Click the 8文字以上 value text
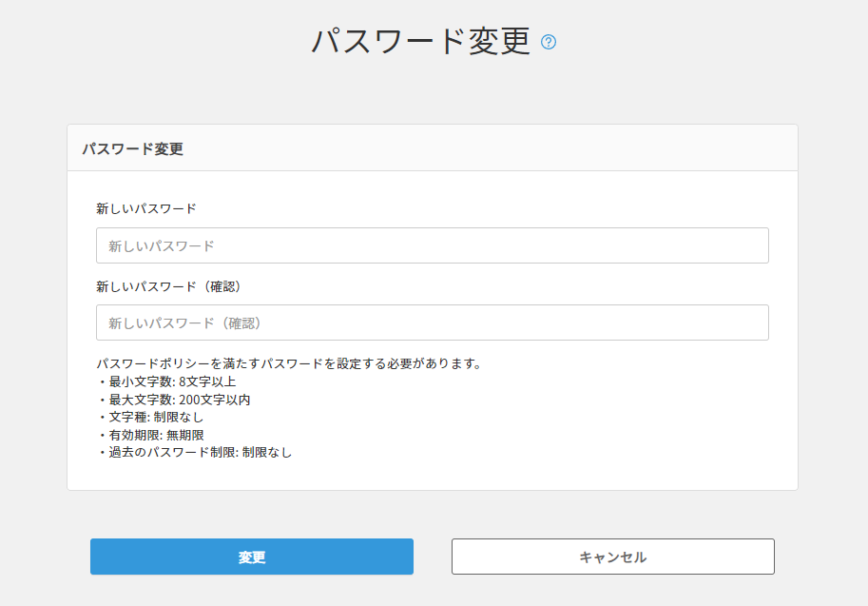This screenshot has height=606, width=868. pos(207,381)
